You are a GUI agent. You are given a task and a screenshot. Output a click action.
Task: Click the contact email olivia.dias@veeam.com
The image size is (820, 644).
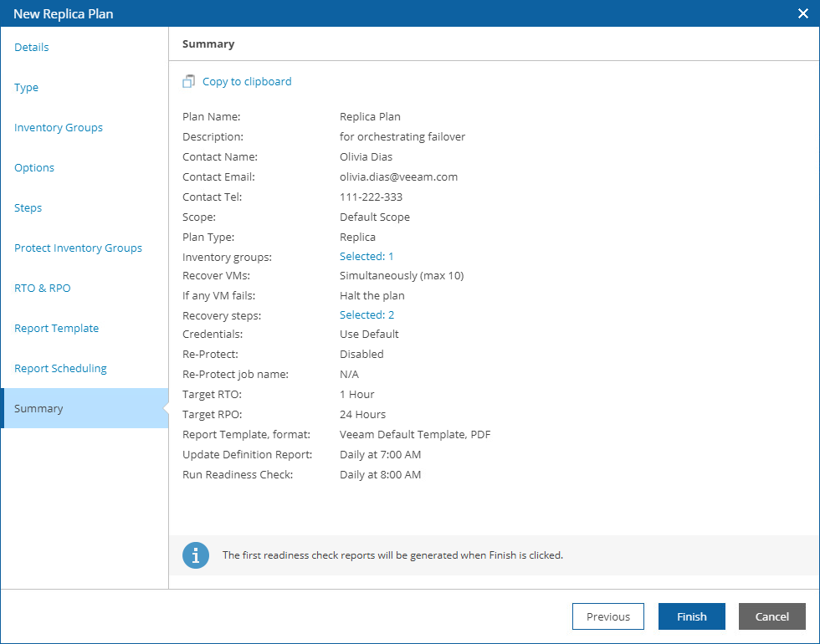pos(398,176)
